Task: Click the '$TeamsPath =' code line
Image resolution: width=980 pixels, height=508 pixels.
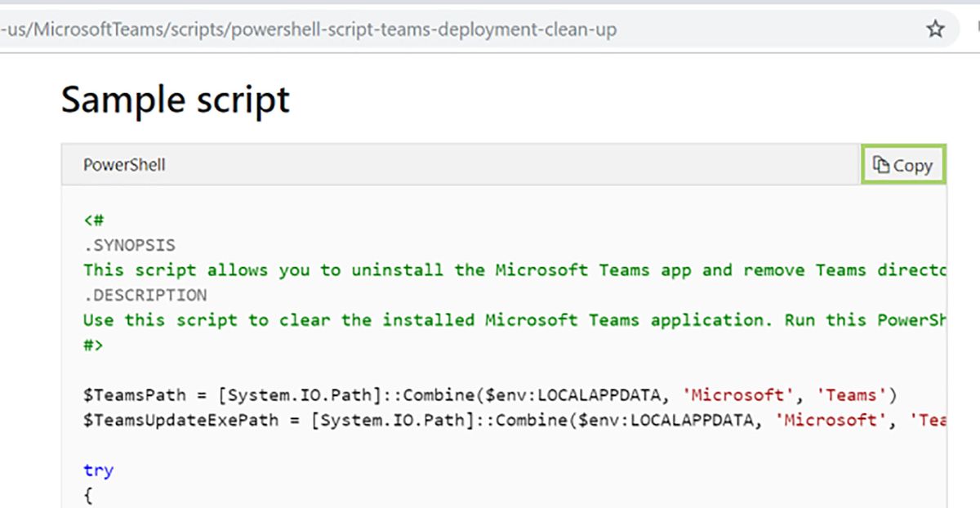Action: pyautogui.click(x=490, y=395)
